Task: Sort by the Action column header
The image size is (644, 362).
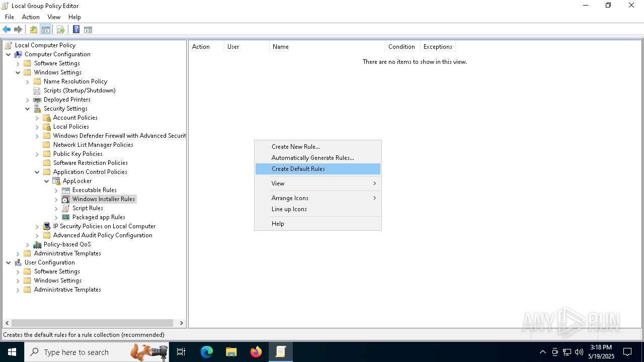Action: pyautogui.click(x=206, y=47)
